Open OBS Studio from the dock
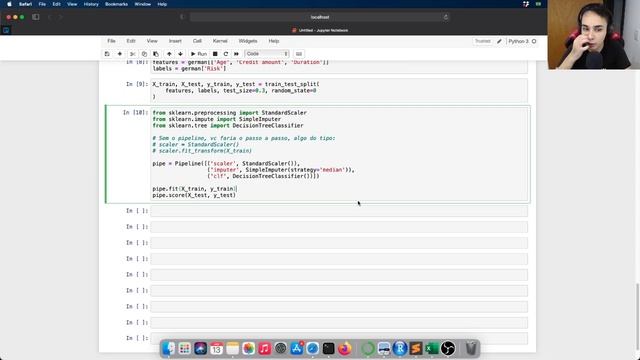The image size is (640, 360). point(448,349)
